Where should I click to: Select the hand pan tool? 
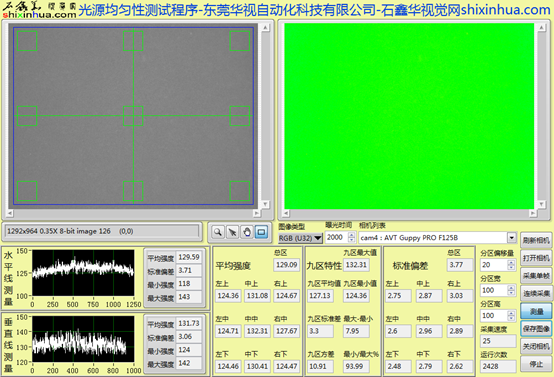(x=247, y=232)
